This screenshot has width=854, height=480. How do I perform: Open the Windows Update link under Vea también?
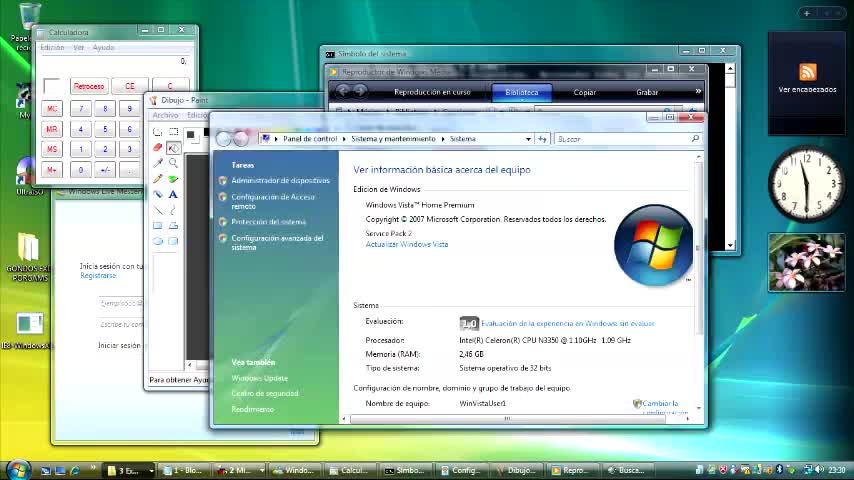(259, 378)
